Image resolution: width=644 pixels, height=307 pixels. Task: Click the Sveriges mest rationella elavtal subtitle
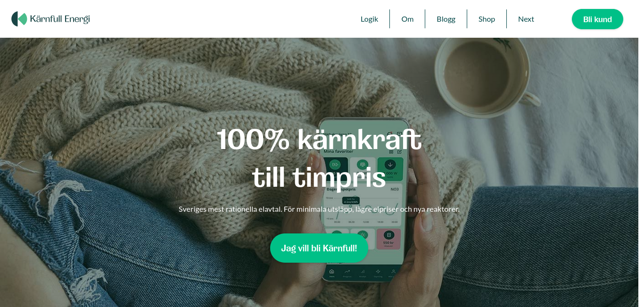click(319, 209)
